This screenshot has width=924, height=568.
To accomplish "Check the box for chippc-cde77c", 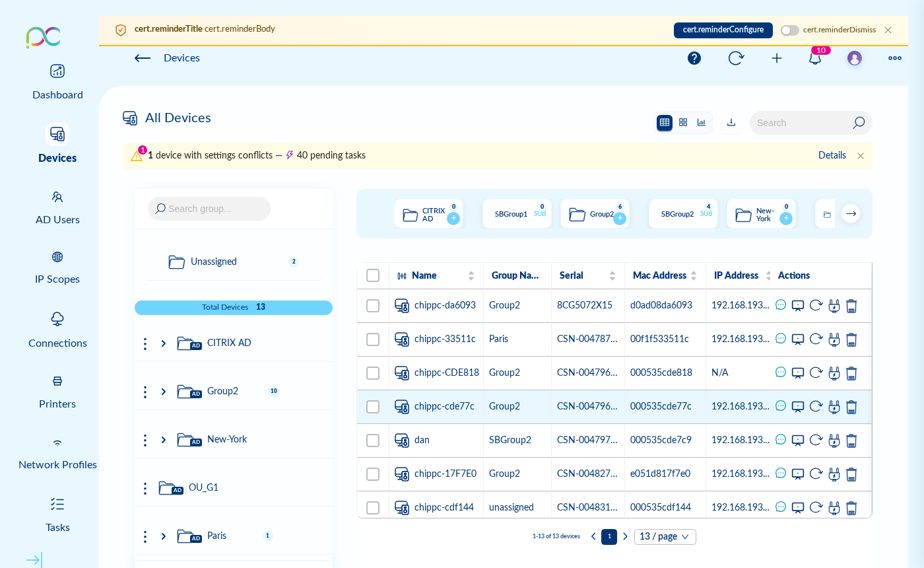I will click(373, 407).
